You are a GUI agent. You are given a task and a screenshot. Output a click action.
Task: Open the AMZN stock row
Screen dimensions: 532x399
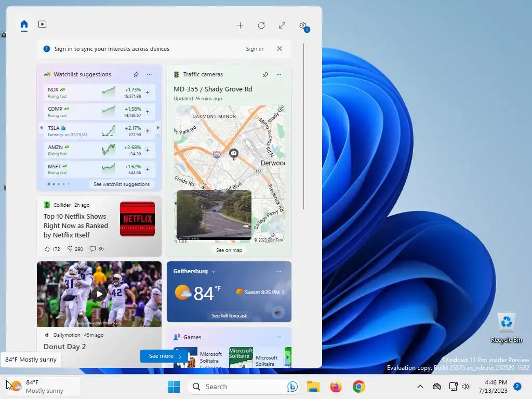tap(99, 150)
